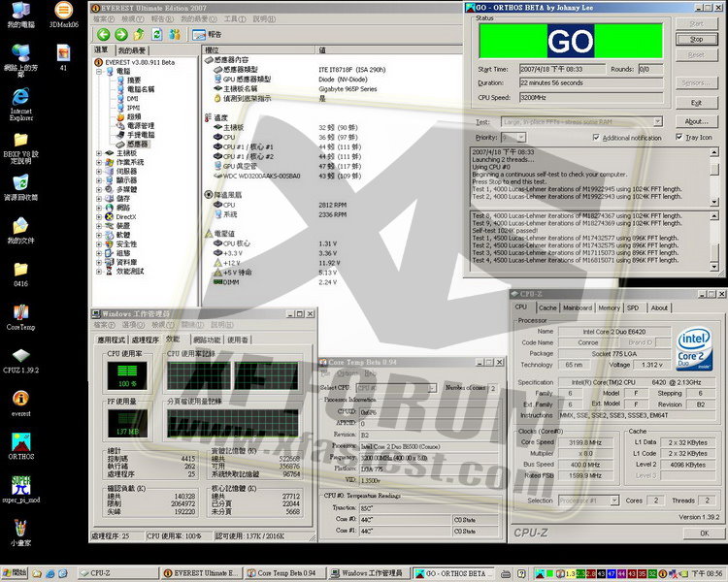Click the users icon in EVEREST toolbar
728x582 pixels.
175,34
